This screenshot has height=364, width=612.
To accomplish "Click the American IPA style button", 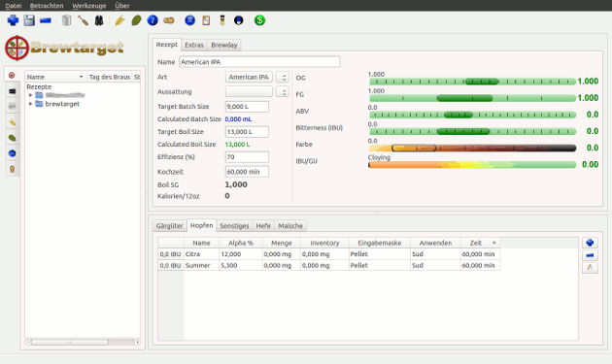I will [249, 78].
